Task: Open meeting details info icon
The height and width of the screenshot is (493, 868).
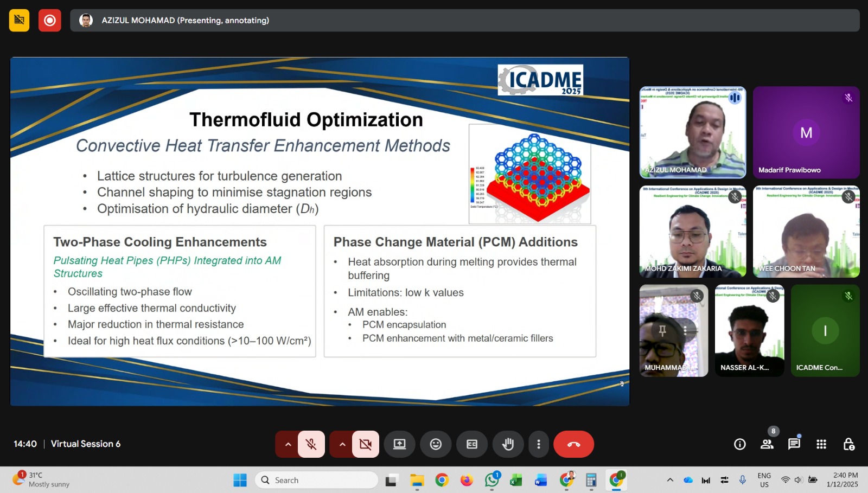Action: coord(739,444)
